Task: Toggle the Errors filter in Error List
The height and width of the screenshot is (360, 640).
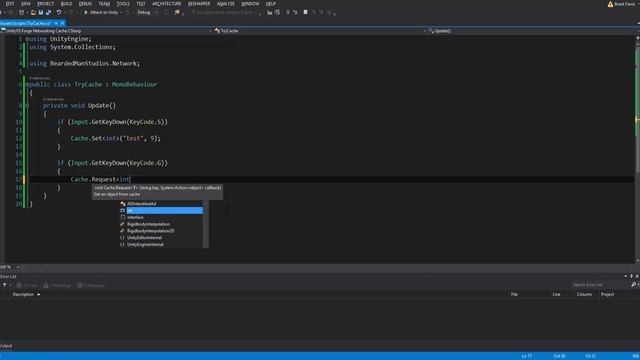Action: click(27, 285)
